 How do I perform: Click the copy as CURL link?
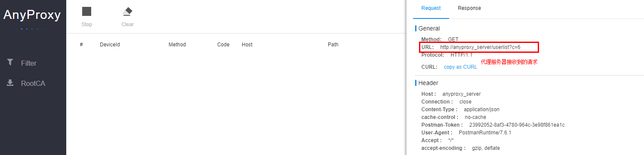pos(460,67)
